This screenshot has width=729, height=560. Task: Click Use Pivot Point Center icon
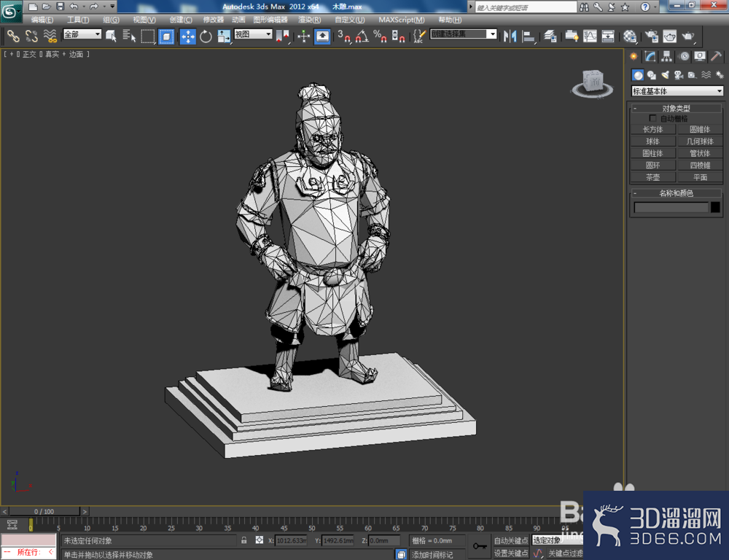[x=282, y=36]
